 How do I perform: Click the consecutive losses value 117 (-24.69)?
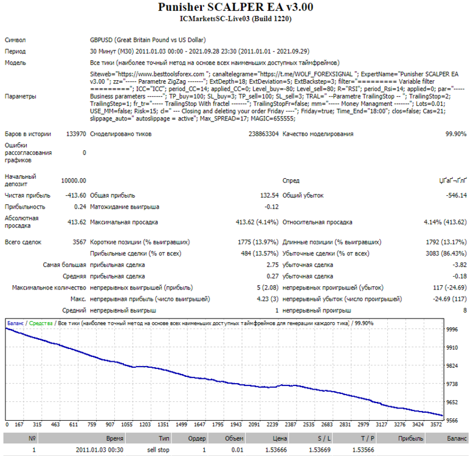pyautogui.click(x=450, y=288)
